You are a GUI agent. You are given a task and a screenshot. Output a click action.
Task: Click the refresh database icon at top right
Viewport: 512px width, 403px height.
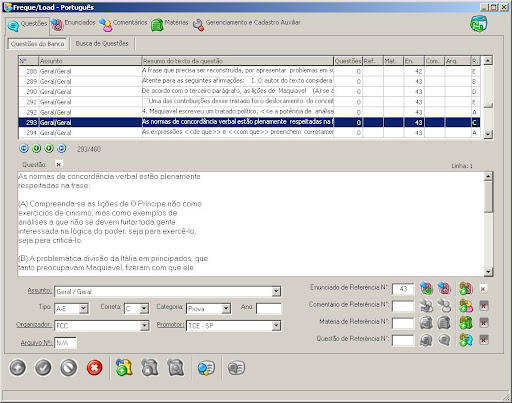tap(479, 24)
